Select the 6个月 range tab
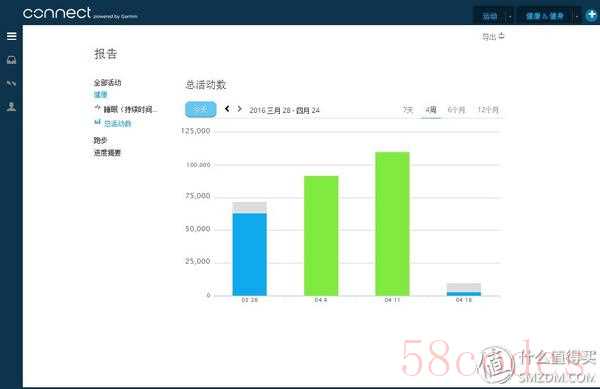The width and height of the screenshot is (600, 389). [x=456, y=110]
